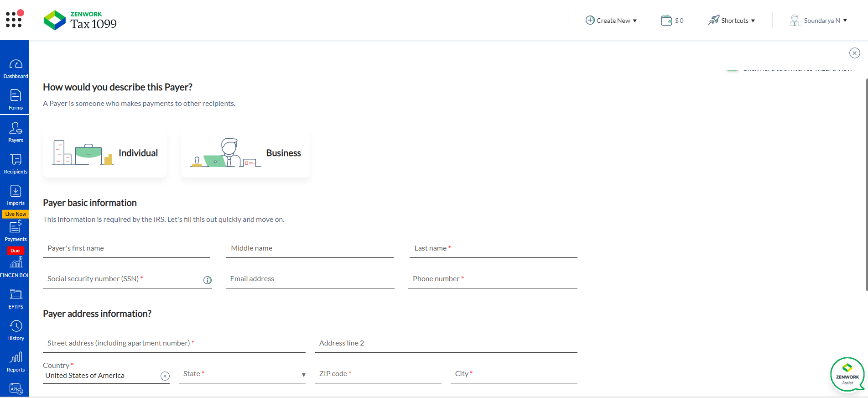This screenshot has width=868, height=398.
Task: Clear the Country field selection
Action: pos(165,376)
